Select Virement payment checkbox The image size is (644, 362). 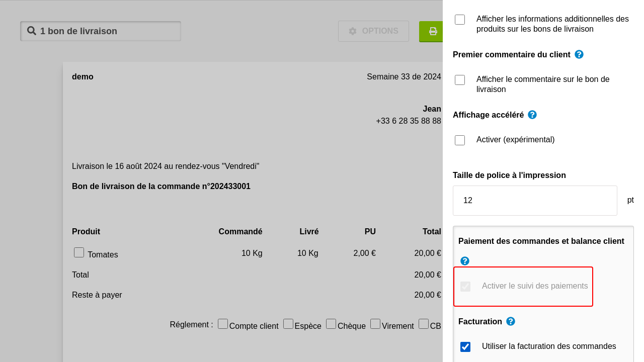click(375, 324)
